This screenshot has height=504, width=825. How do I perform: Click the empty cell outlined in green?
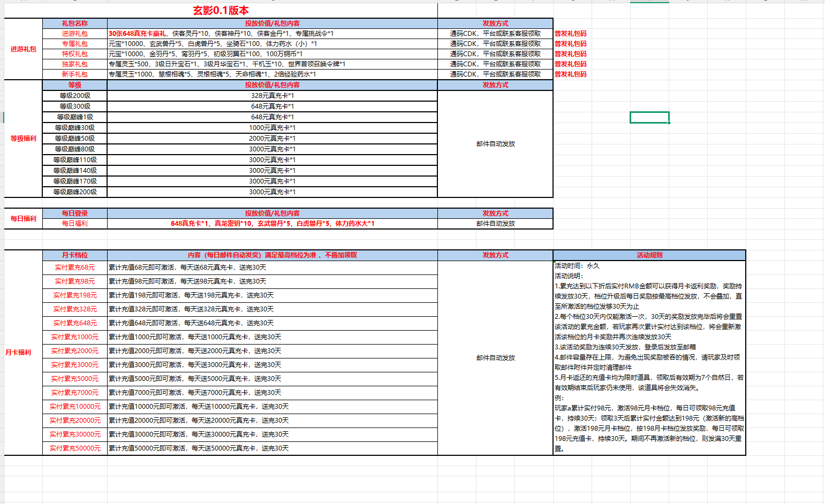point(649,117)
